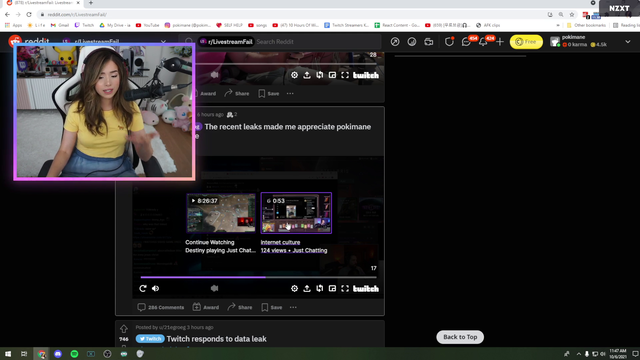Image resolution: width=640 pixels, height=360 pixels.
Task: Bookmark this page with the star icon
Action: [572, 14]
